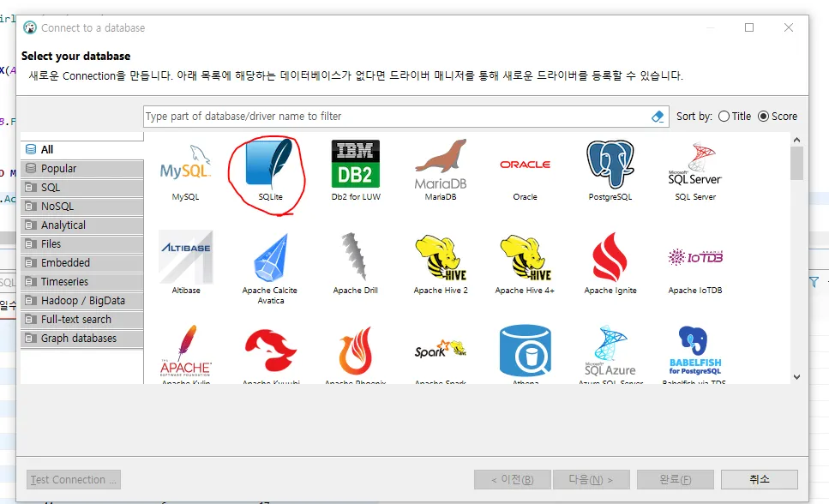Open the Popular category

[82, 169]
